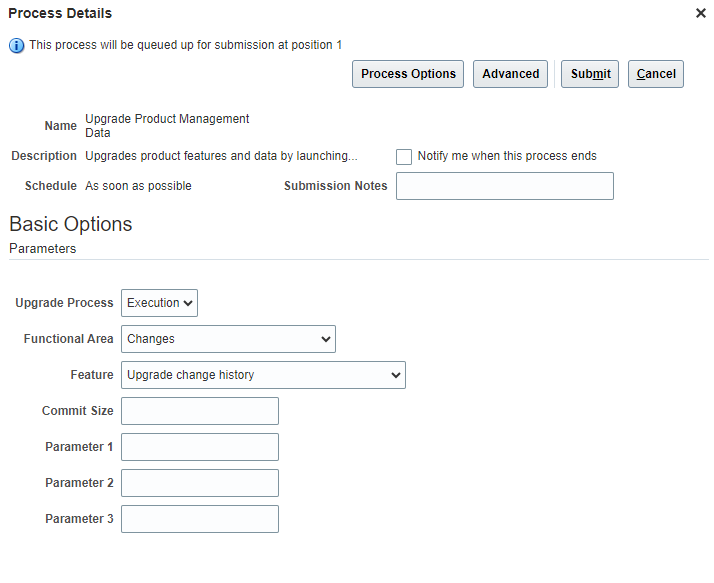Cancel the process submission
The width and height of the screenshot is (714, 583).
(x=656, y=74)
